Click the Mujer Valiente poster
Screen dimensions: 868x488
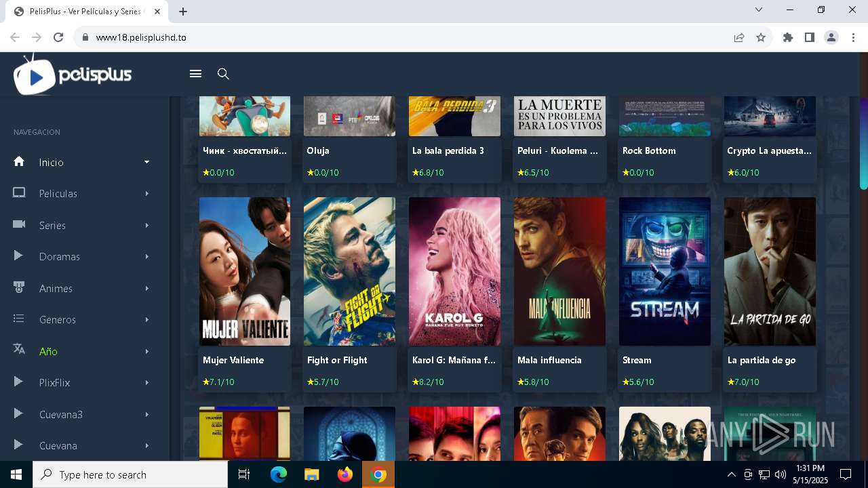245,271
